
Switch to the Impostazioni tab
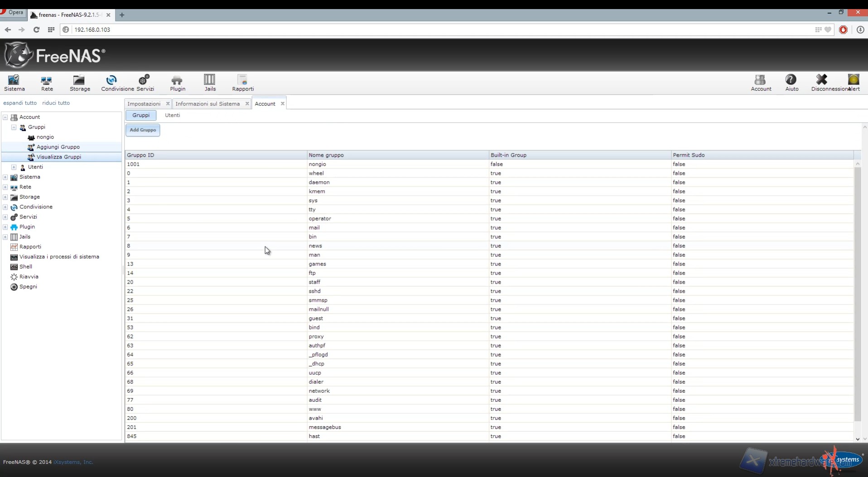tap(144, 104)
